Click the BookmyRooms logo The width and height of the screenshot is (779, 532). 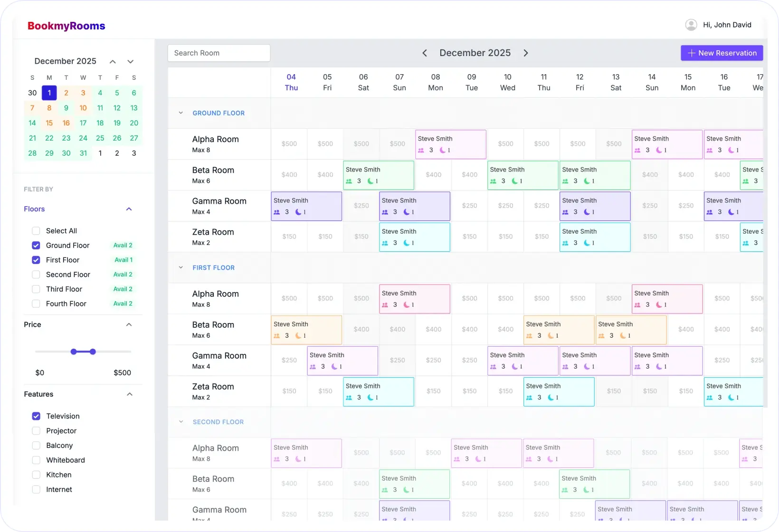(x=66, y=26)
